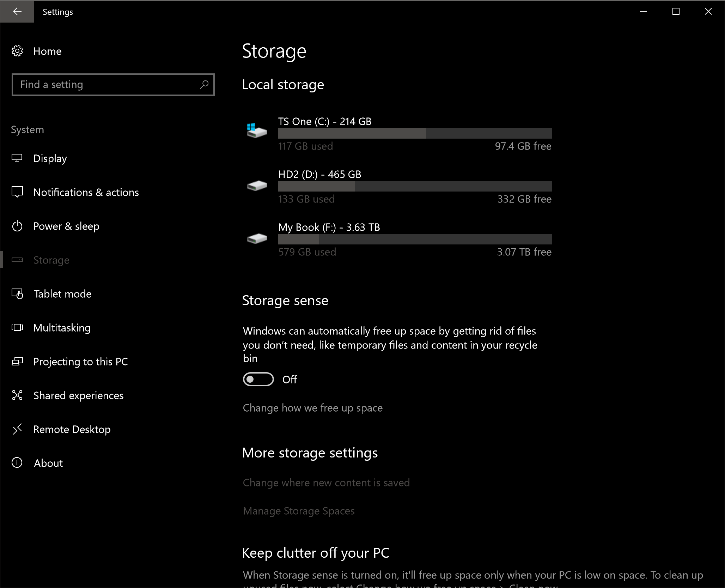Select Remote Desktop in sidebar

tap(72, 429)
